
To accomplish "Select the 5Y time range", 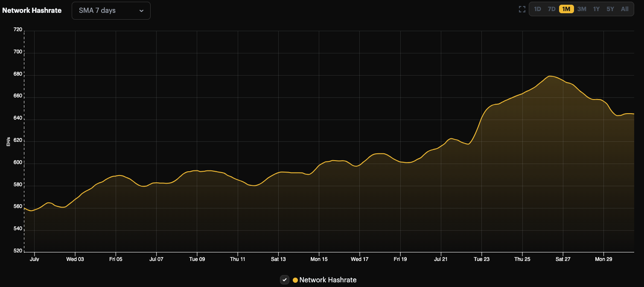I will pos(610,9).
